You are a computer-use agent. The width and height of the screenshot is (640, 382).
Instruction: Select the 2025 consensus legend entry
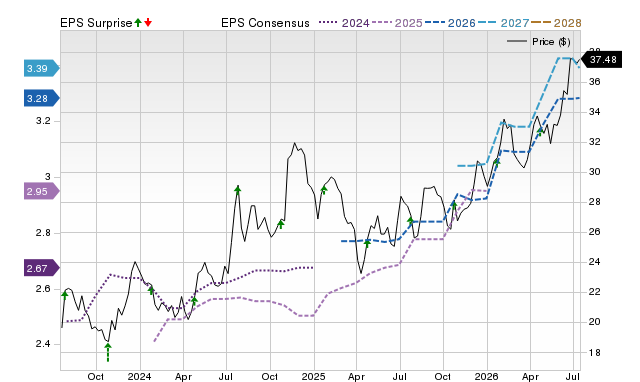tap(397, 23)
